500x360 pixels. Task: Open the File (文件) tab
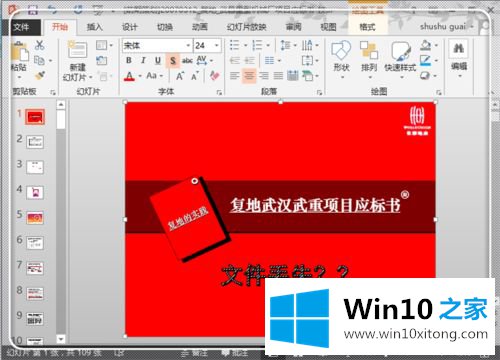click(x=21, y=27)
